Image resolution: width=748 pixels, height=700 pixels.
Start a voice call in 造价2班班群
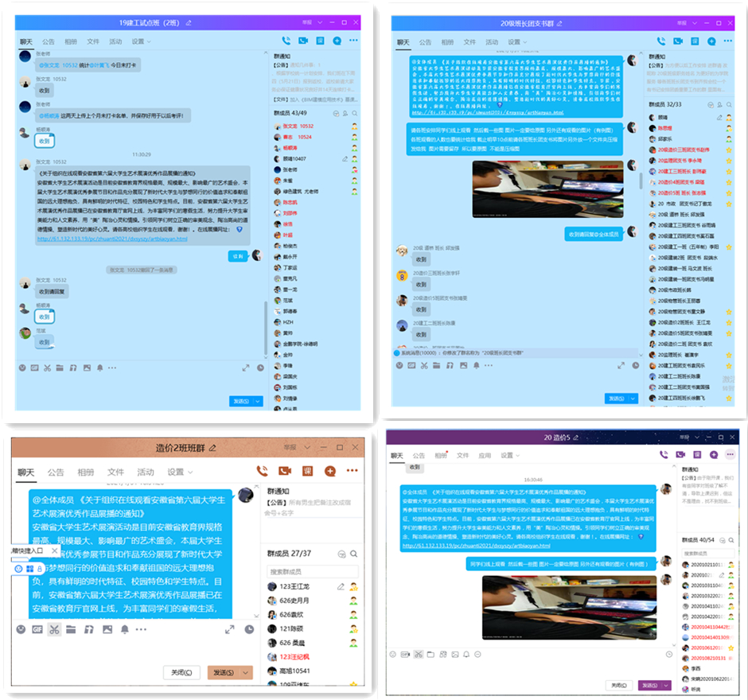[x=263, y=471]
